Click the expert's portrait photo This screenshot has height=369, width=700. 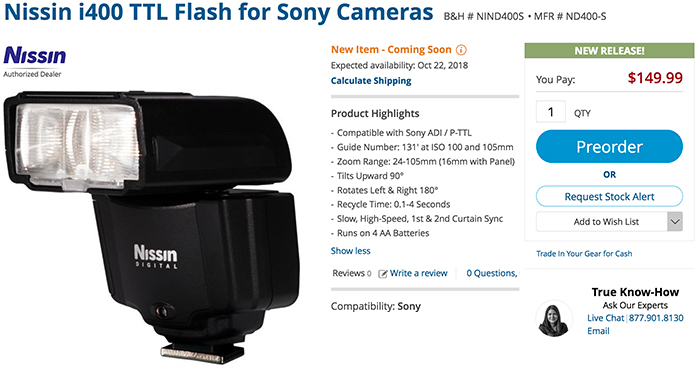click(554, 318)
